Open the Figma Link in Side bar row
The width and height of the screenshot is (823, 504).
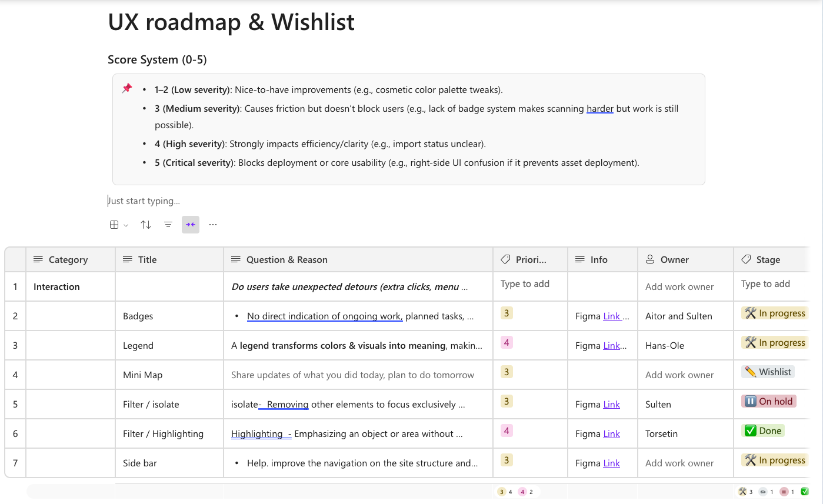pyautogui.click(x=611, y=463)
